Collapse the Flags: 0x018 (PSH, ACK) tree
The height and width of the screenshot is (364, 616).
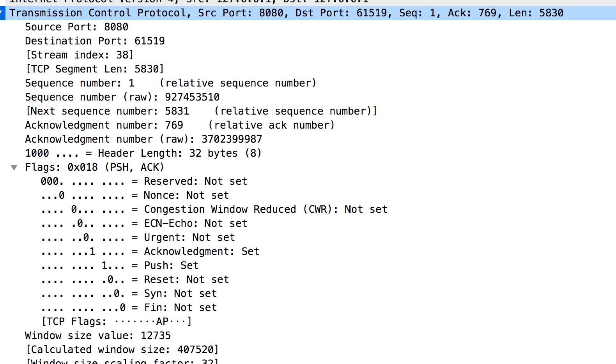point(14,168)
